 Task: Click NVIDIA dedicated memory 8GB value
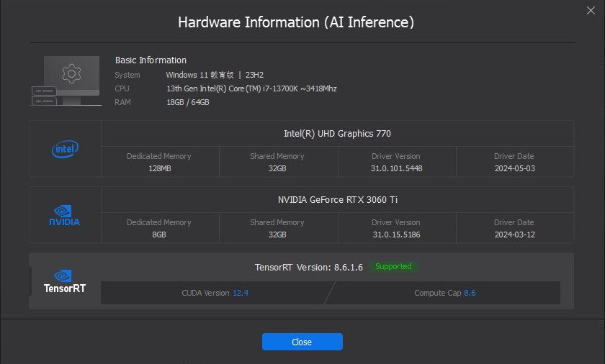(x=159, y=235)
